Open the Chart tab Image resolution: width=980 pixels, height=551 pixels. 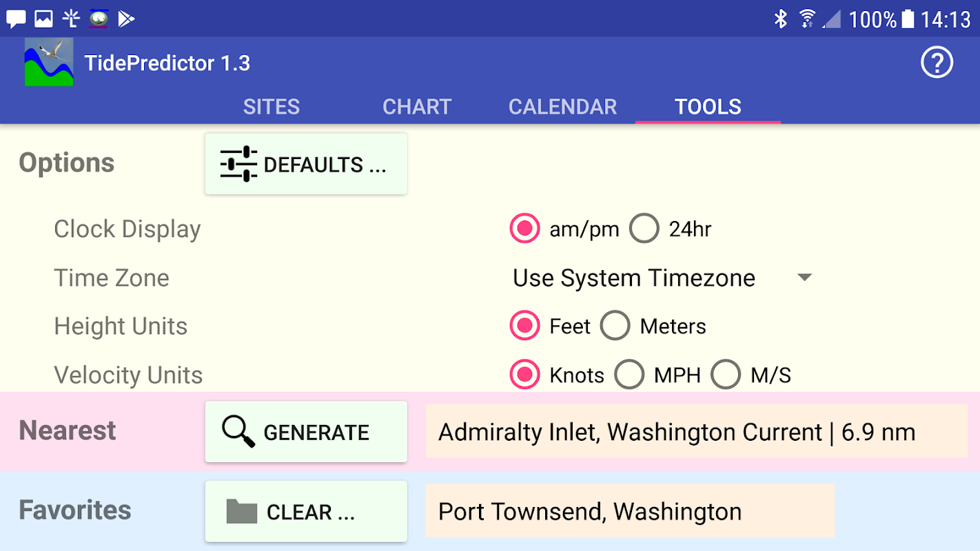417,107
